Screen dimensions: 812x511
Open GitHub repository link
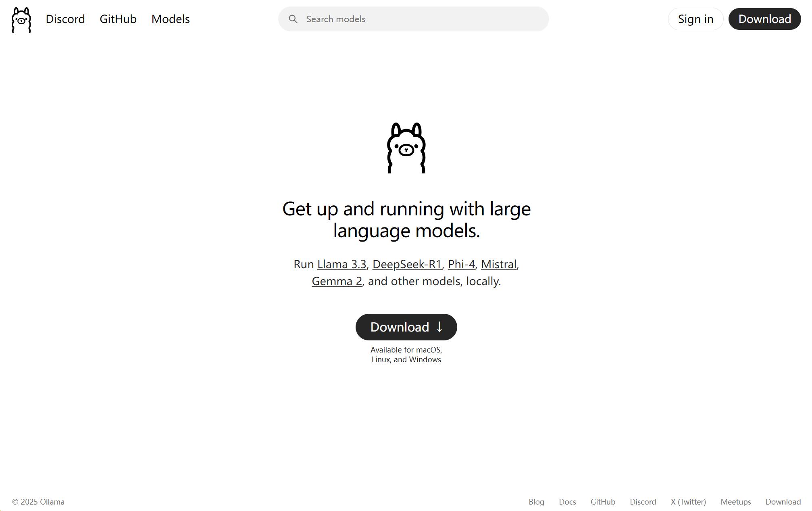(x=118, y=19)
